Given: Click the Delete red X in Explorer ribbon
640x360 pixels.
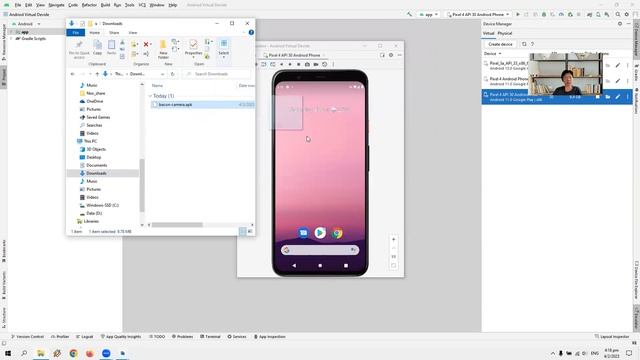Looking at the screenshot, I should pos(146,44).
